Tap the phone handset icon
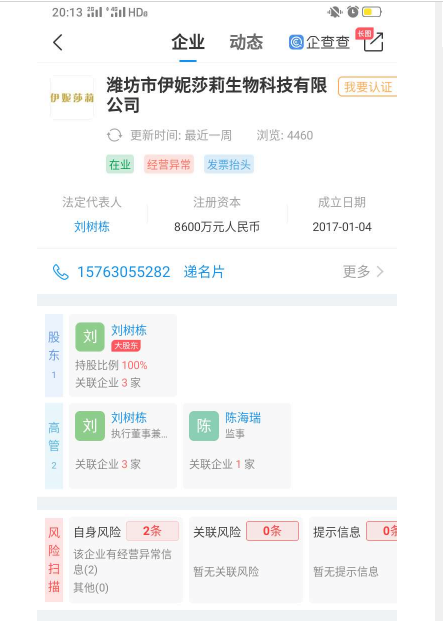Screen dimensions: 443x621 (61, 272)
